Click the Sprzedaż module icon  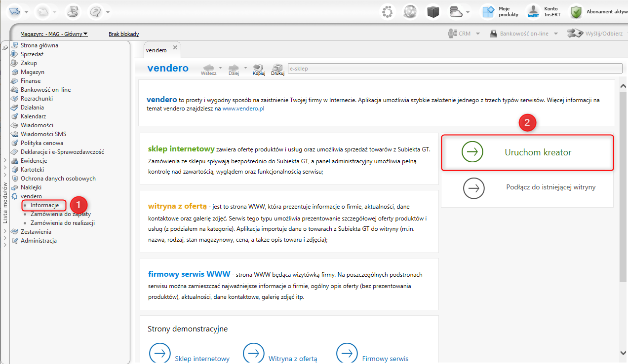pyautogui.click(x=15, y=54)
